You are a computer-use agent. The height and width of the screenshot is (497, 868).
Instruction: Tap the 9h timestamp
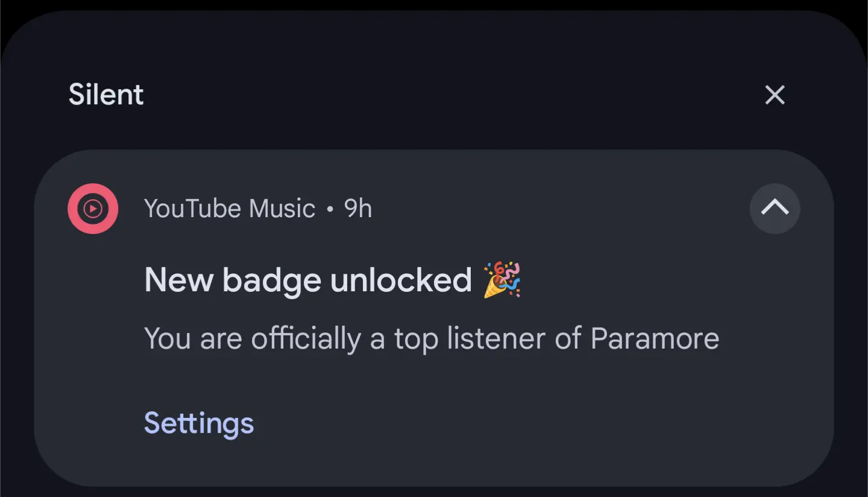pos(358,209)
